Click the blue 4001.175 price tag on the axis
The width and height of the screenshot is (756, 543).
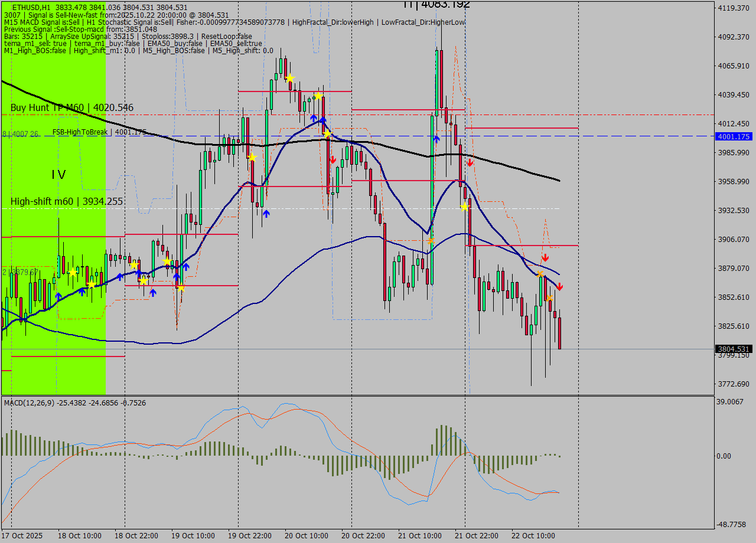733,136
